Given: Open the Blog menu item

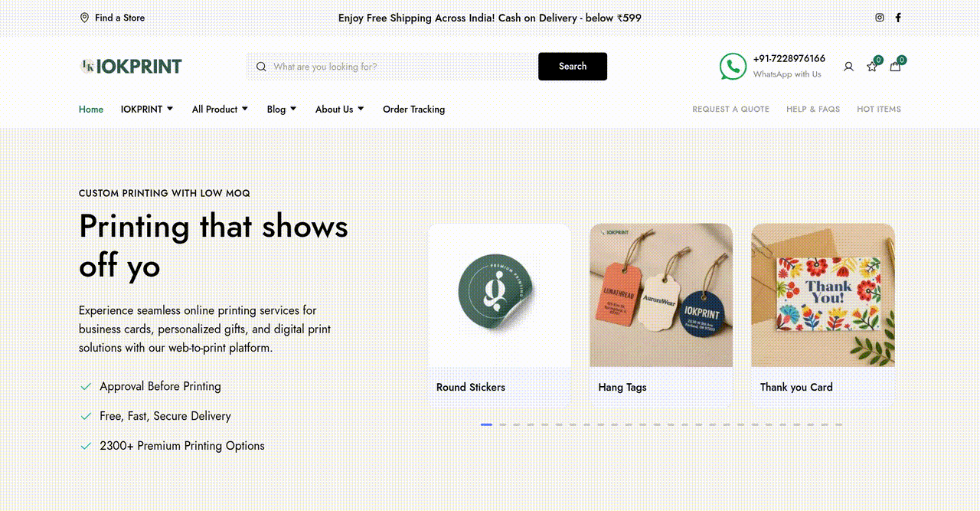Looking at the screenshot, I should click(x=276, y=110).
